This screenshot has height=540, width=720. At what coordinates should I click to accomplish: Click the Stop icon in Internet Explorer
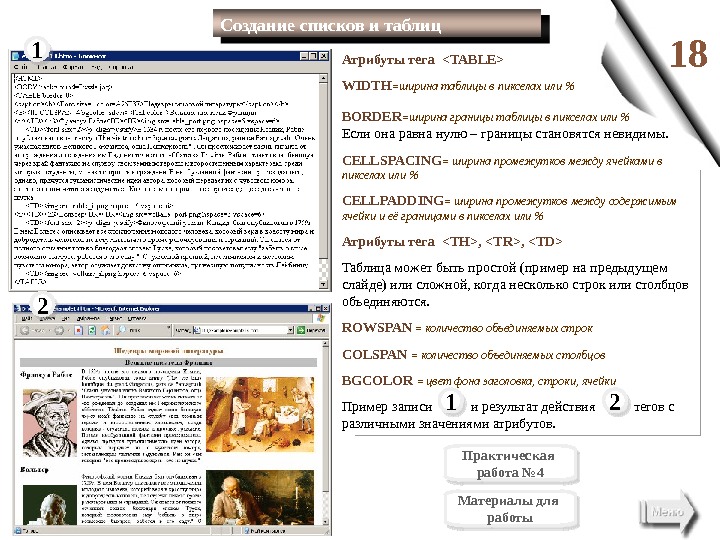(79, 330)
